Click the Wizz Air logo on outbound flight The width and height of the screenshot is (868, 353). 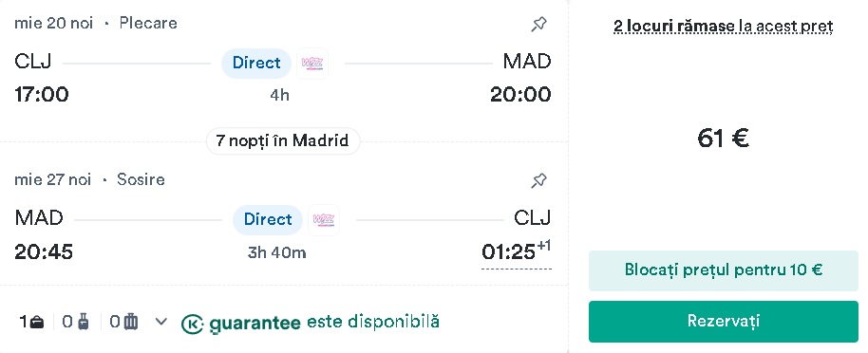point(312,64)
